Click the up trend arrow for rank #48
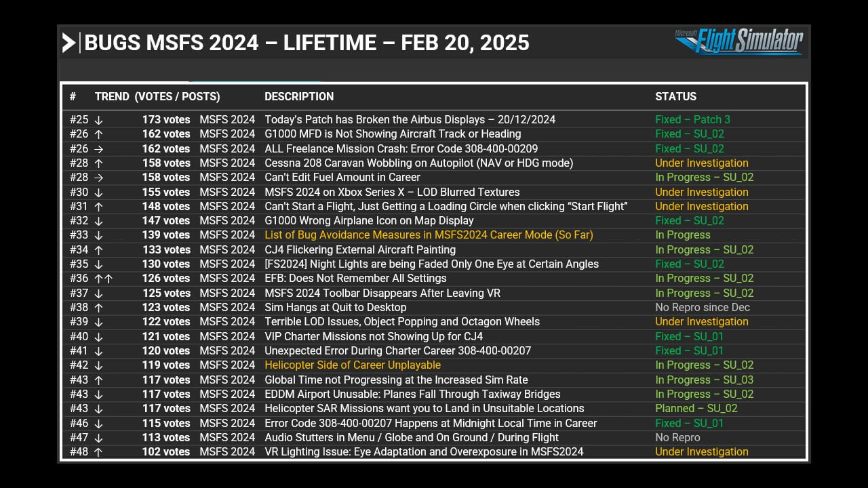 [98, 452]
